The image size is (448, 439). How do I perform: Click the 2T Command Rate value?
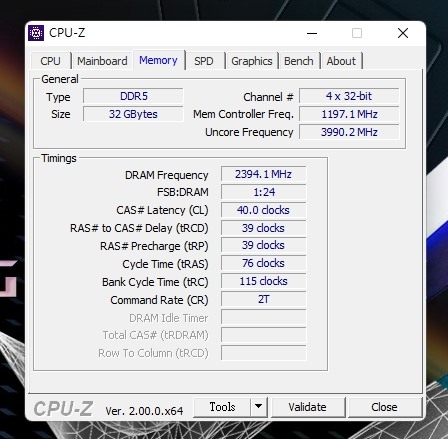pyautogui.click(x=263, y=299)
